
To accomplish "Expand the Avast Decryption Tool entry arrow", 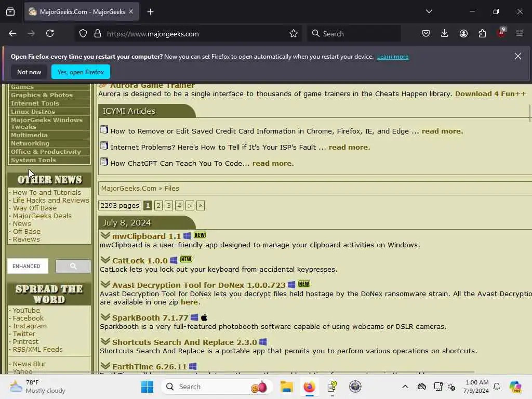I will 105,284.
